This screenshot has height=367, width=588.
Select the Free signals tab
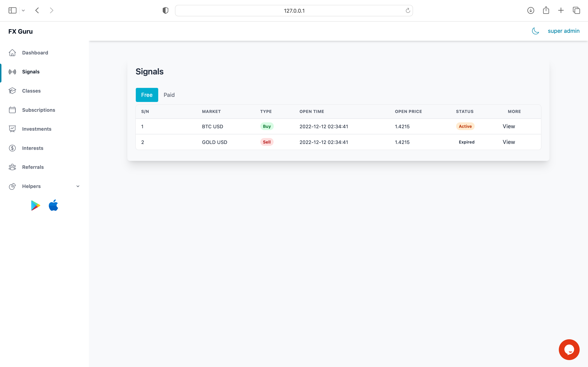coord(147,95)
